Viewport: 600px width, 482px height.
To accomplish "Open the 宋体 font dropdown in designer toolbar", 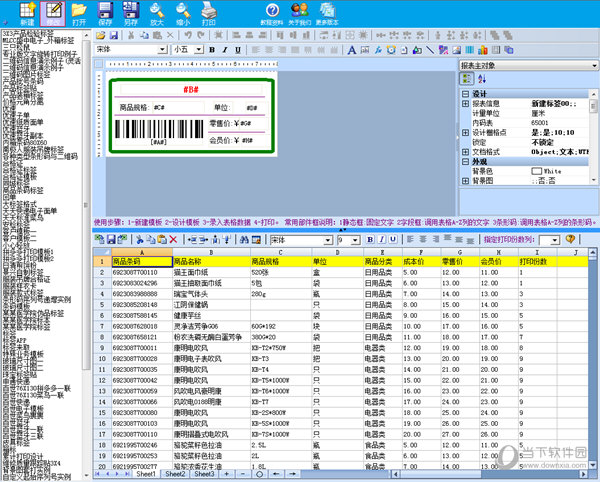I will click(160, 49).
